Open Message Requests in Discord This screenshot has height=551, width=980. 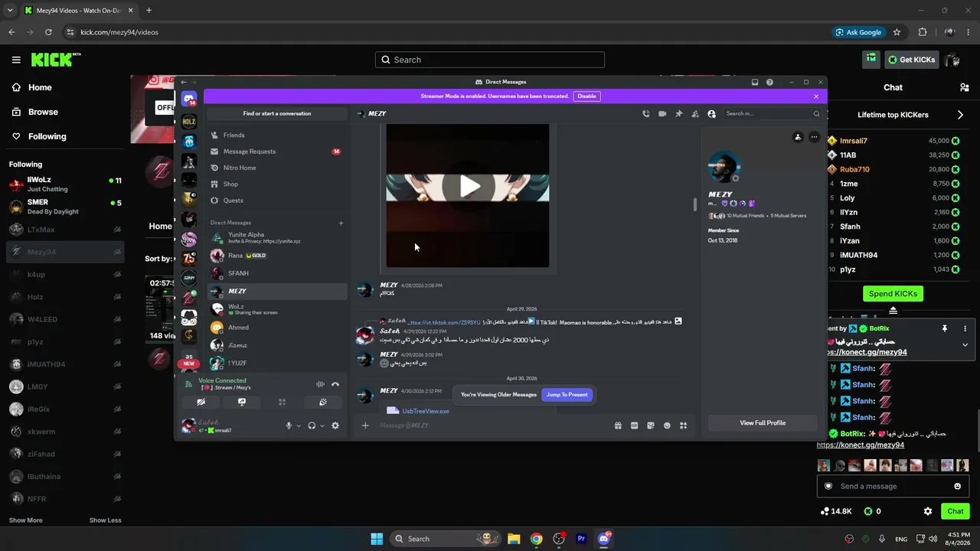point(276,152)
